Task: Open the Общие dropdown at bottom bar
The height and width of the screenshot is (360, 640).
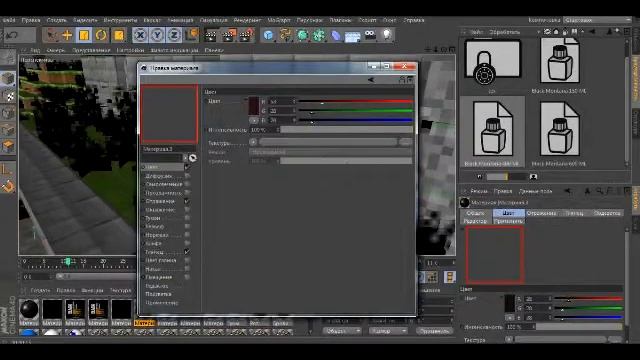Action: point(341,331)
